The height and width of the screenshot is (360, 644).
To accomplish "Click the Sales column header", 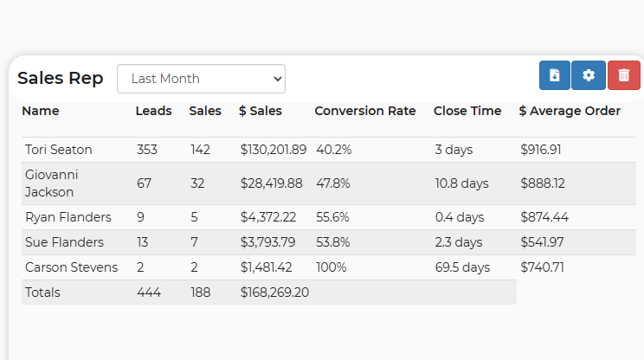I will click(205, 111).
